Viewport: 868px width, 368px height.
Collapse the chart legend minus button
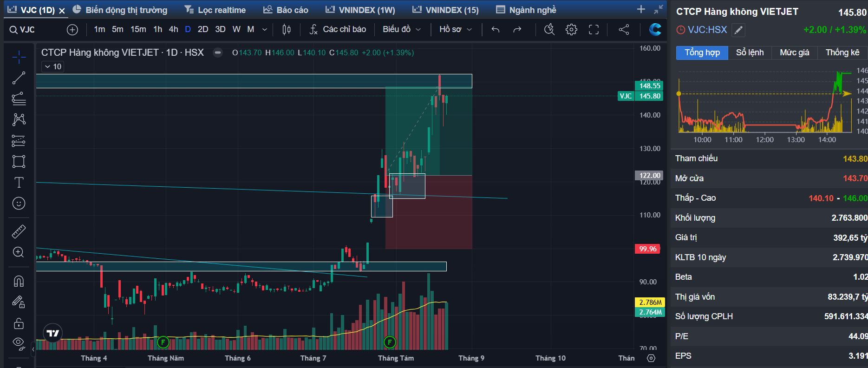click(217, 53)
